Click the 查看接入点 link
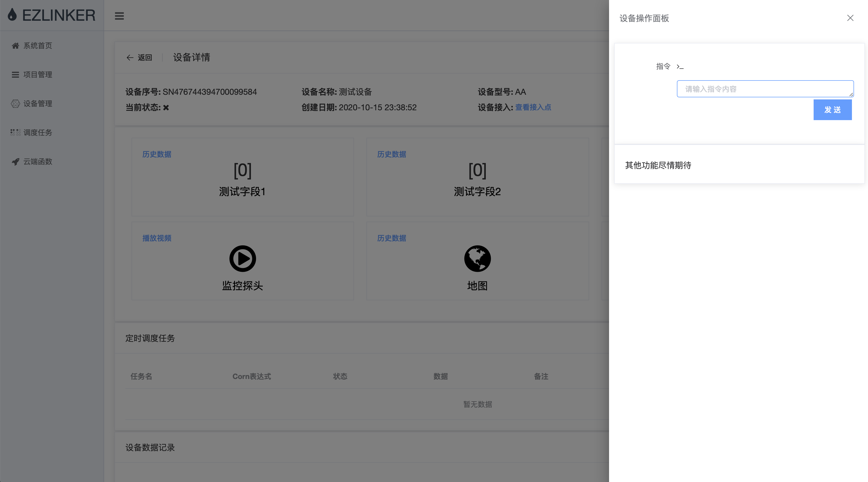The image size is (868, 482). [533, 107]
